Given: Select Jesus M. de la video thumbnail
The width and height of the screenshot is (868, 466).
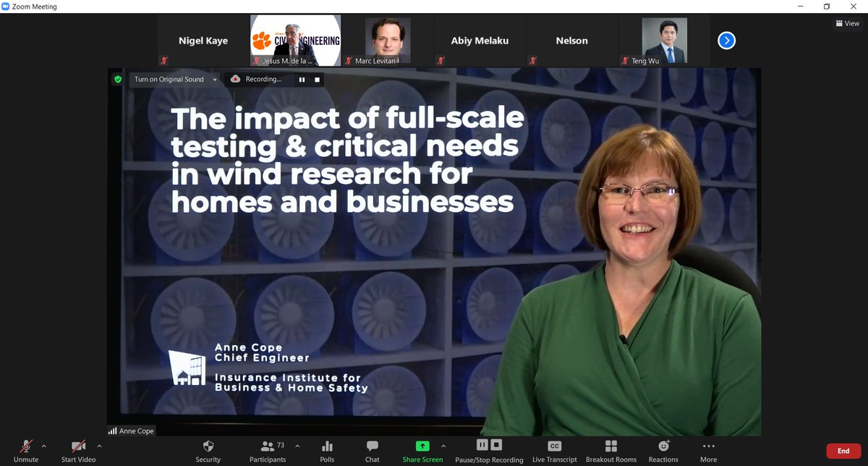Looking at the screenshot, I should point(295,41).
